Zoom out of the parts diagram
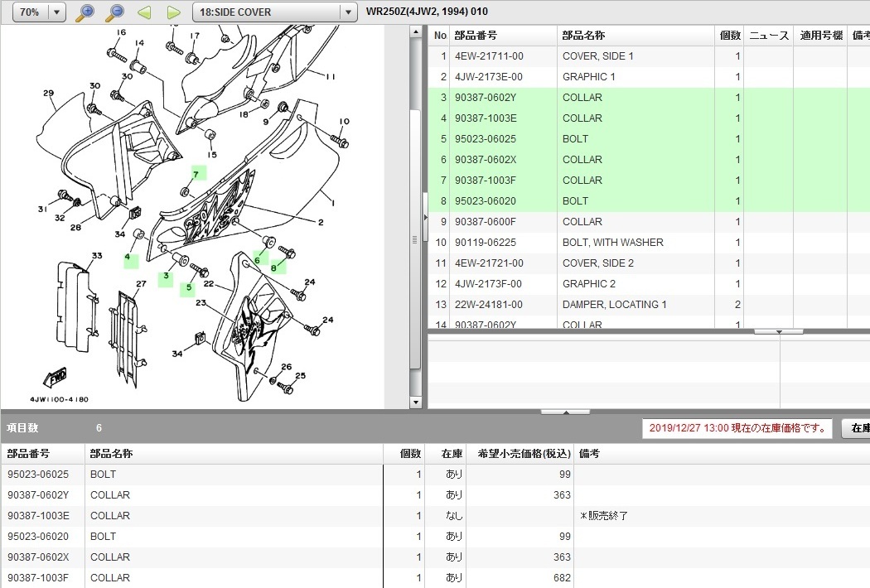This screenshot has width=870, height=588. pos(115,12)
